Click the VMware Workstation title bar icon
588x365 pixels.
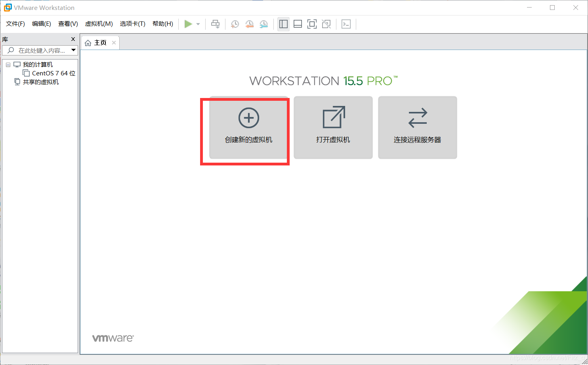pos(8,8)
